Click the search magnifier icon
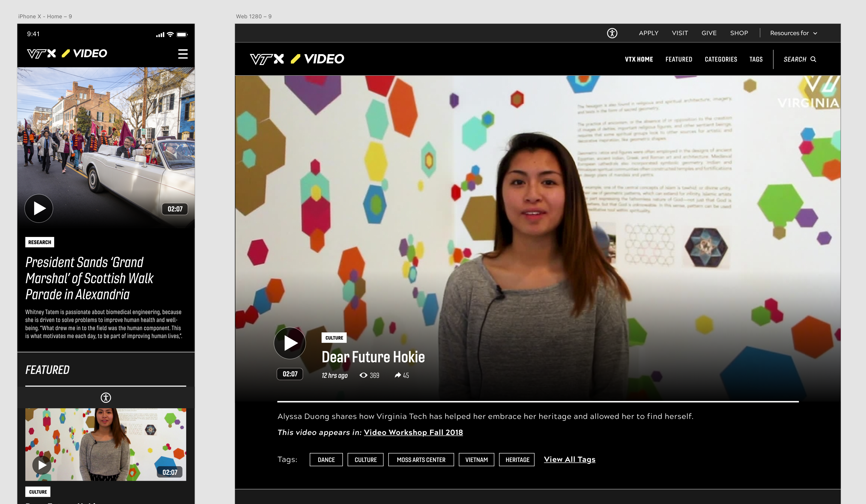The image size is (866, 504). pos(813,59)
